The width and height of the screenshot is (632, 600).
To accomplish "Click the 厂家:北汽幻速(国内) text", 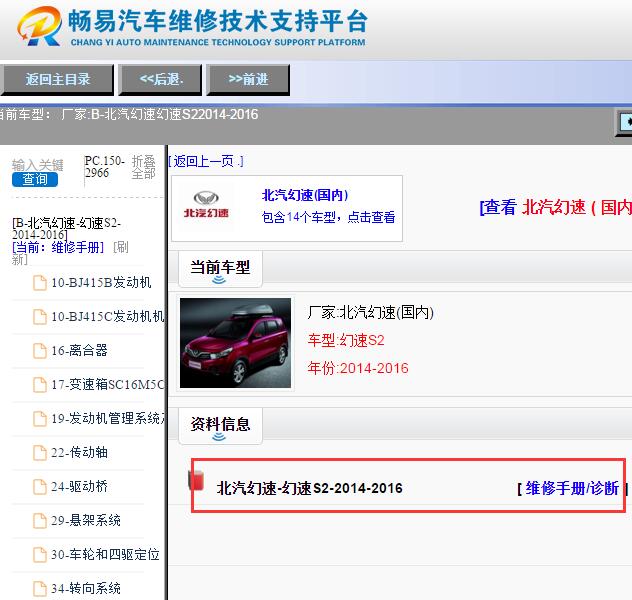I will pyautogui.click(x=370, y=313).
